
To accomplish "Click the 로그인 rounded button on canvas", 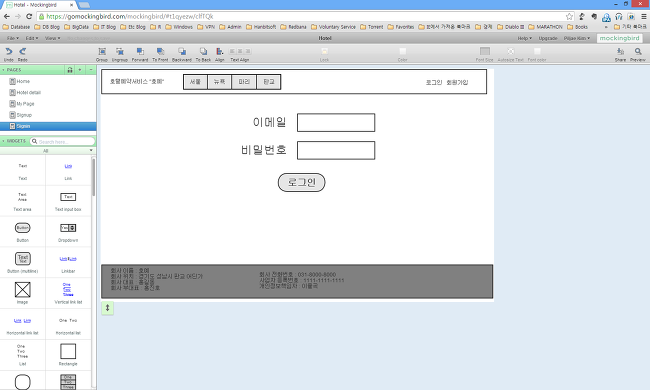I will click(301, 182).
